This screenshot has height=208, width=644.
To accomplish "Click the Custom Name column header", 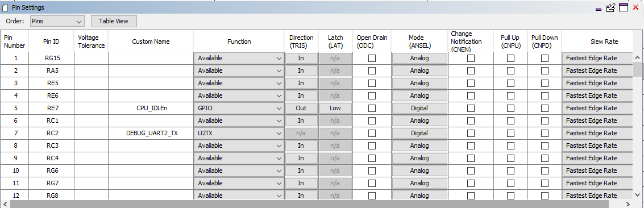I will tap(151, 41).
